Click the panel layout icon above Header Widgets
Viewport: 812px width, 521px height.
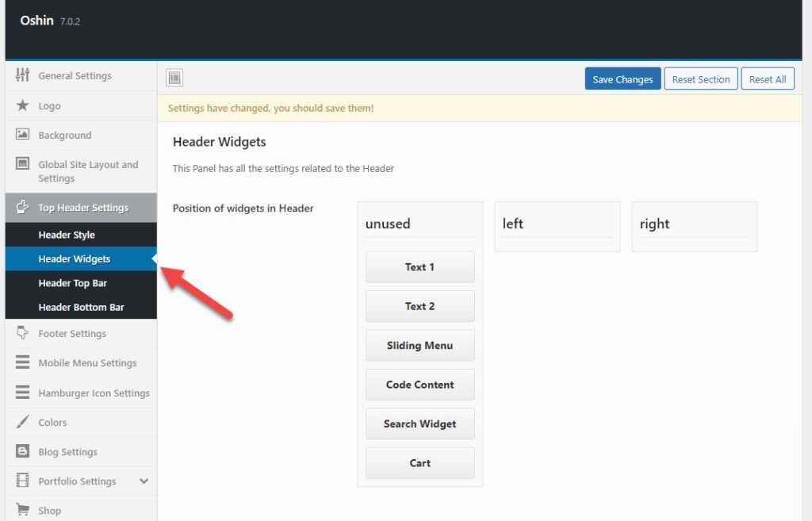point(174,78)
